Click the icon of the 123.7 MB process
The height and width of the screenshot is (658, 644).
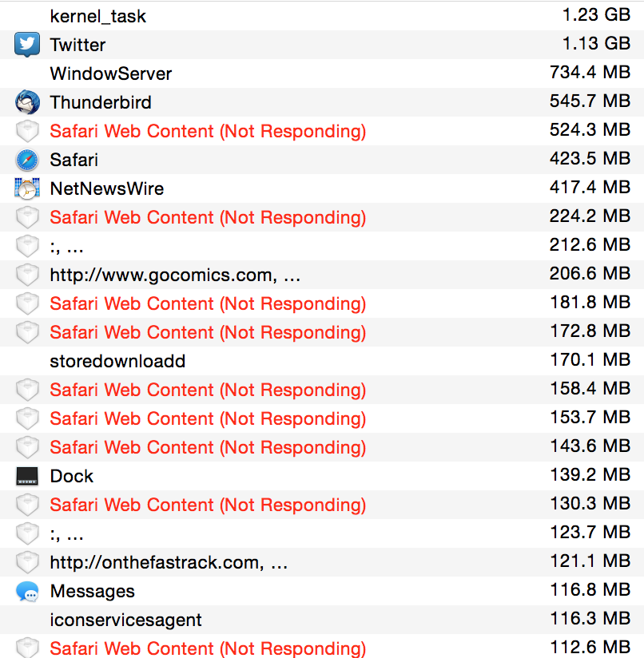[27, 533]
